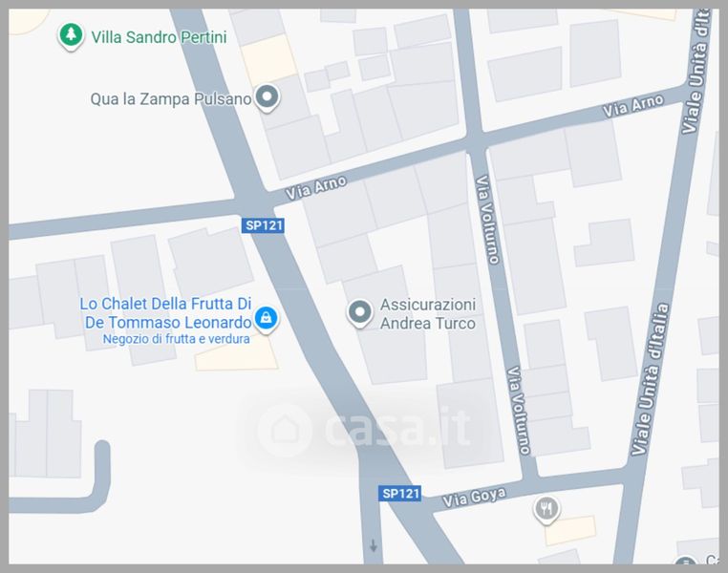
Task: Click the Via Goya street label
Action: pos(474,499)
